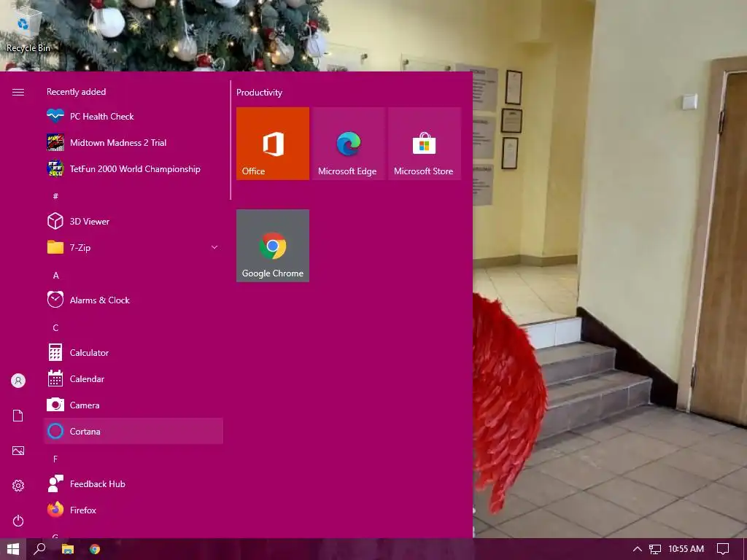Open the Microsoft Edge tile
This screenshot has height=560, width=747.
coord(348,144)
